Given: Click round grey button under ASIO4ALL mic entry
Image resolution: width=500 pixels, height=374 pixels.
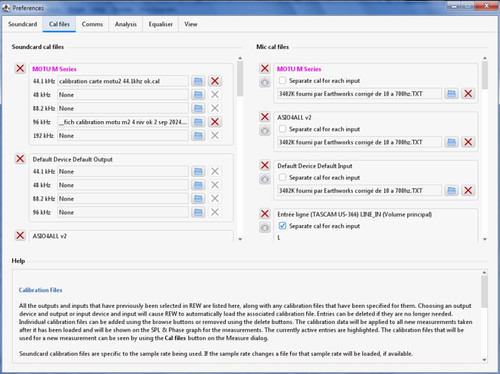Looking at the screenshot, I should tap(265, 131).
